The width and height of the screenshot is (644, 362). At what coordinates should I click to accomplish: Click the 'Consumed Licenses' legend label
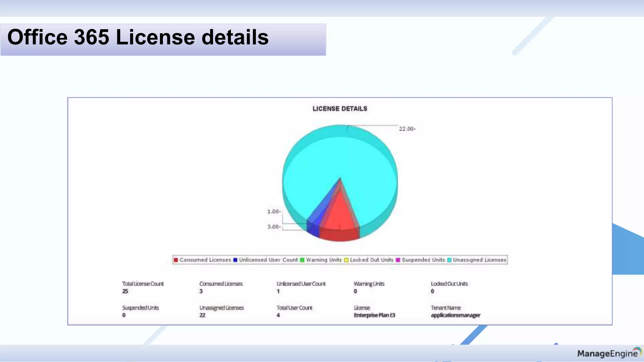205,260
